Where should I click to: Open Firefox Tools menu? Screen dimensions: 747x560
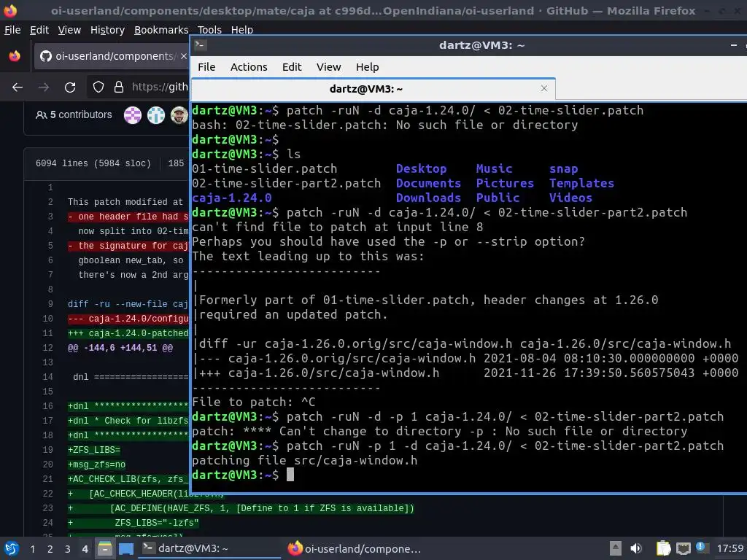pos(209,30)
